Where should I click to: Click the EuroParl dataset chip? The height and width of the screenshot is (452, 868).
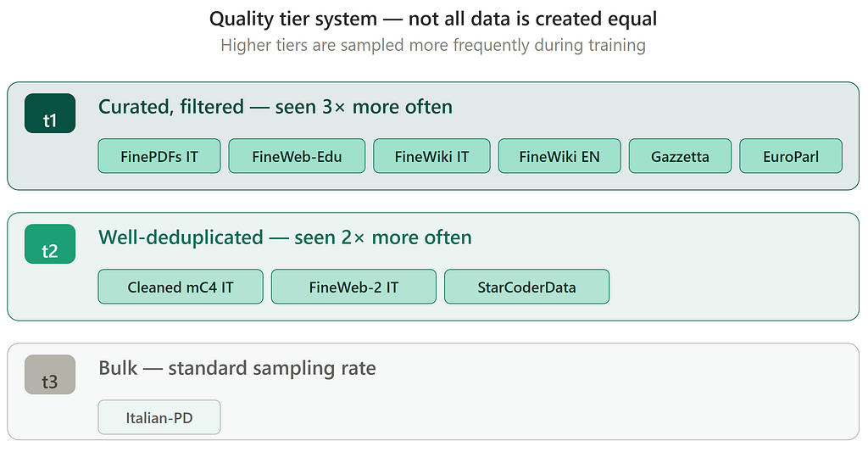[x=791, y=156]
